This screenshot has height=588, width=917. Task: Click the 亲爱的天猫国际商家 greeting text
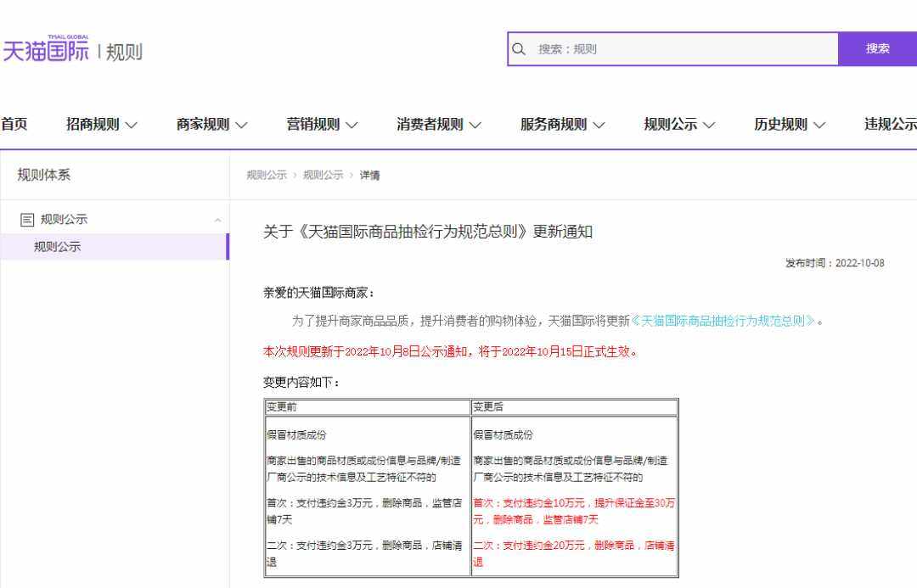pyautogui.click(x=318, y=293)
